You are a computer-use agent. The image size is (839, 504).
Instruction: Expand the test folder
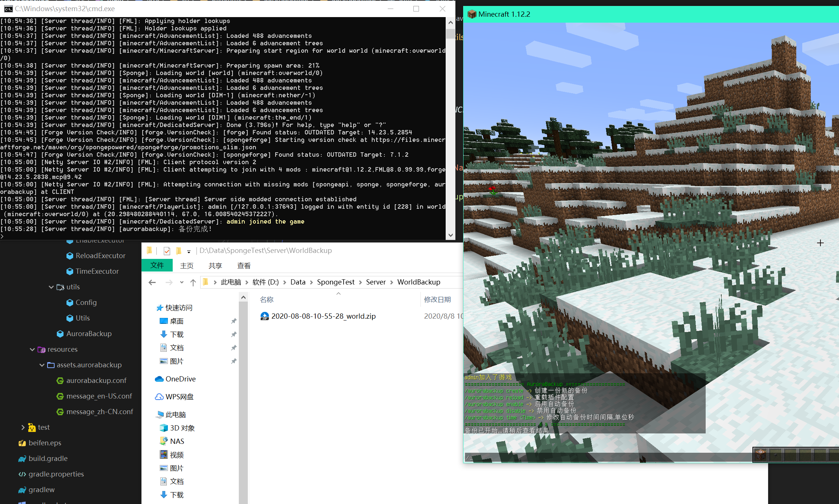(23, 427)
